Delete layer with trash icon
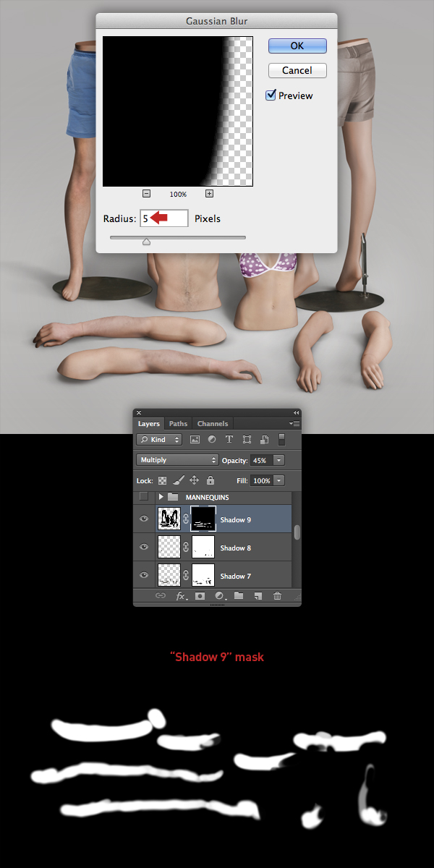The height and width of the screenshot is (868, 434). pyautogui.click(x=277, y=596)
